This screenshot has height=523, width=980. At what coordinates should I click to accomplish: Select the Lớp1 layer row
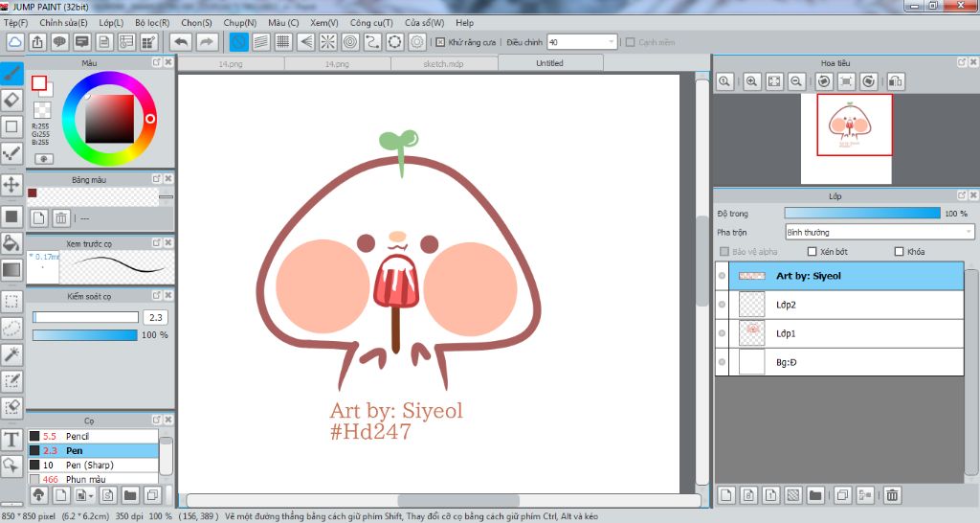[839, 333]
